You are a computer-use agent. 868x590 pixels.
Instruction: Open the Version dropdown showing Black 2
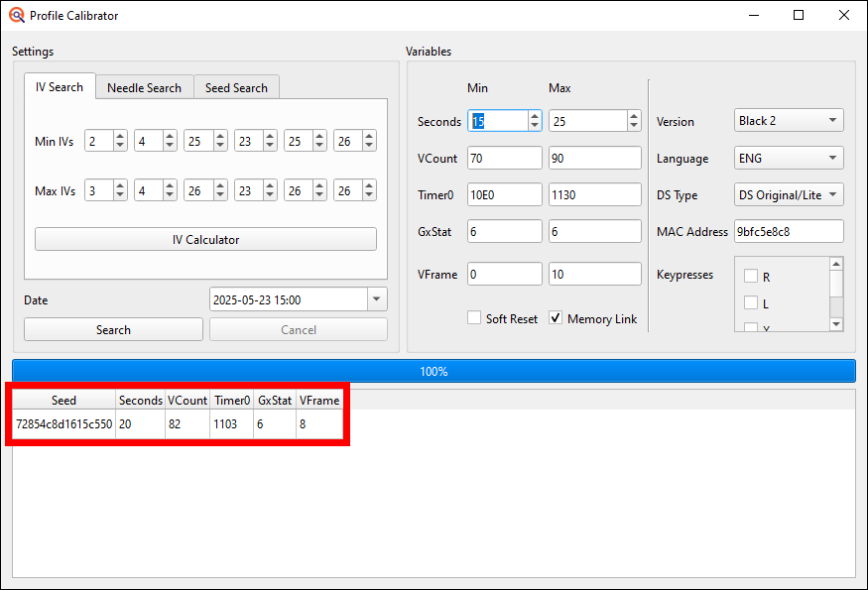[789, 121]
